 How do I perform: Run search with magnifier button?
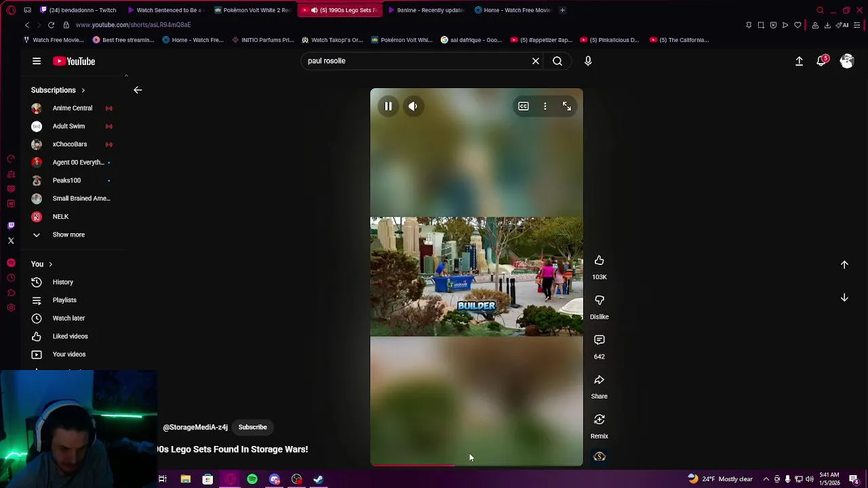click(557, 61)
